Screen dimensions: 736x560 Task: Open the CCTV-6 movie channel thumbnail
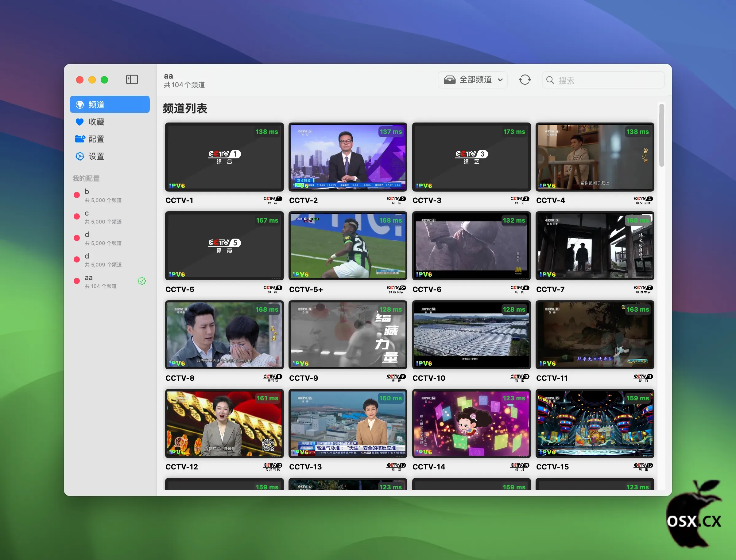click(471, 246)
